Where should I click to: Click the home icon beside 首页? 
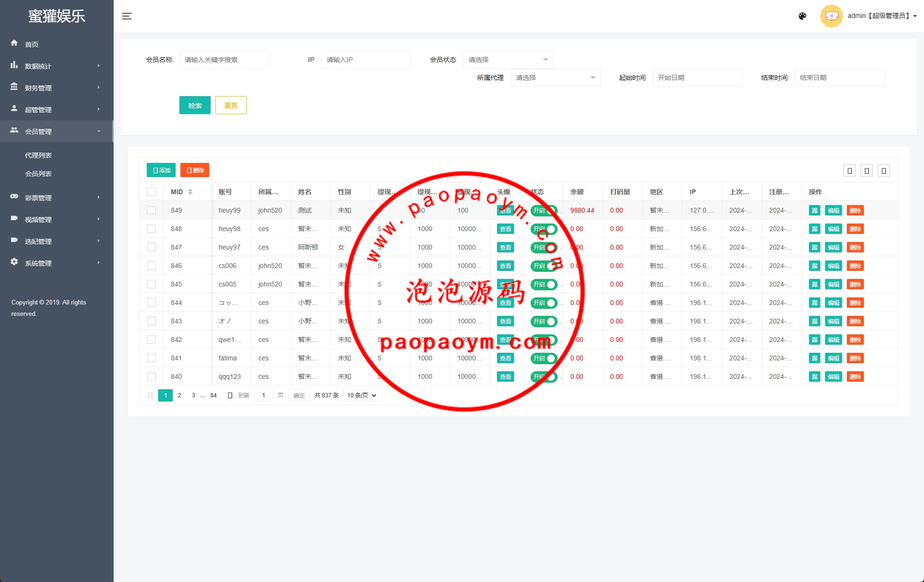click(x=14, y=43)
